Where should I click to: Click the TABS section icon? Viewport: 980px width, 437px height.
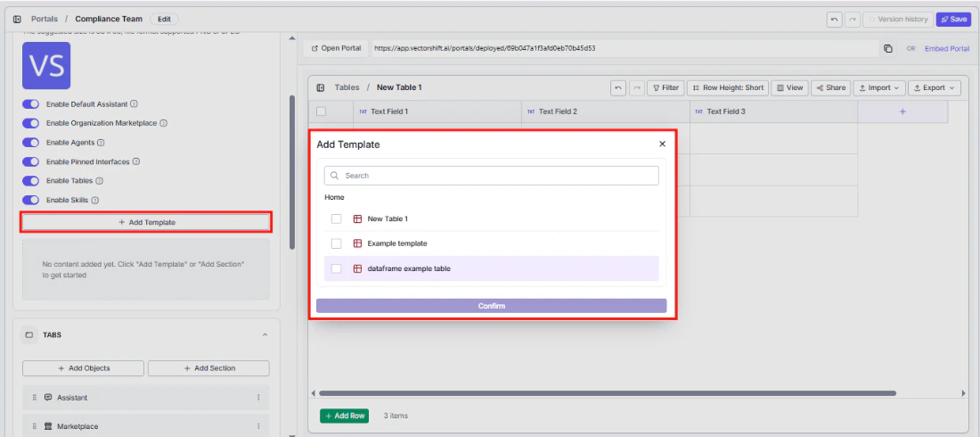[x=29, y=335]
